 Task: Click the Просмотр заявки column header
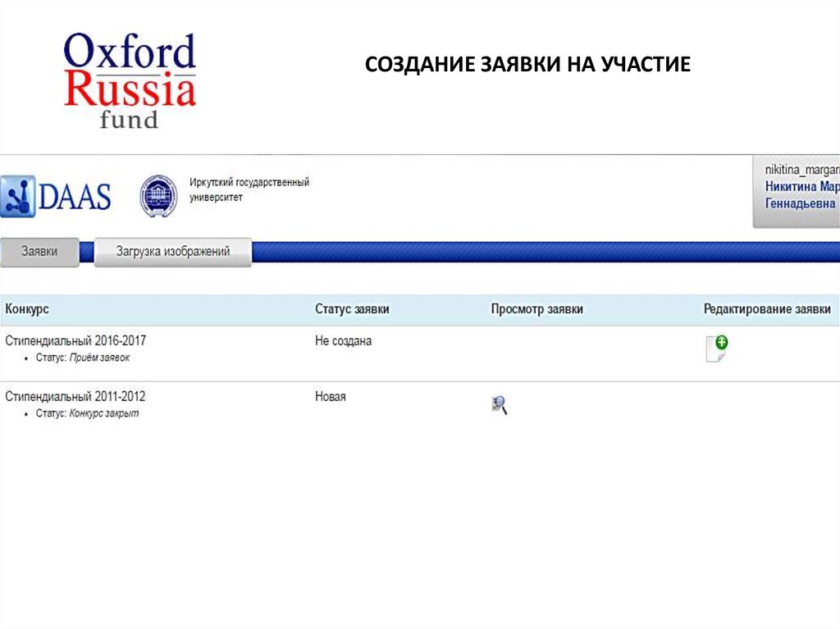[x=536, y=309]
